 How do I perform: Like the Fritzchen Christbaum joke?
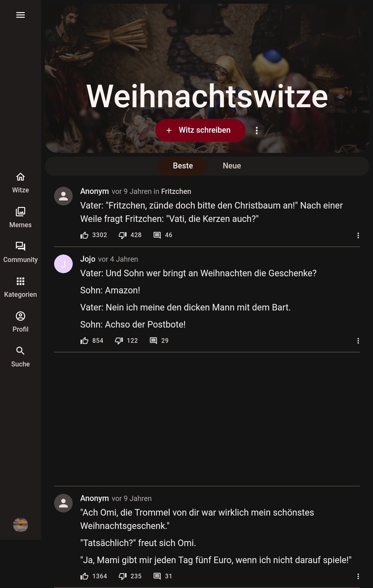85,235
